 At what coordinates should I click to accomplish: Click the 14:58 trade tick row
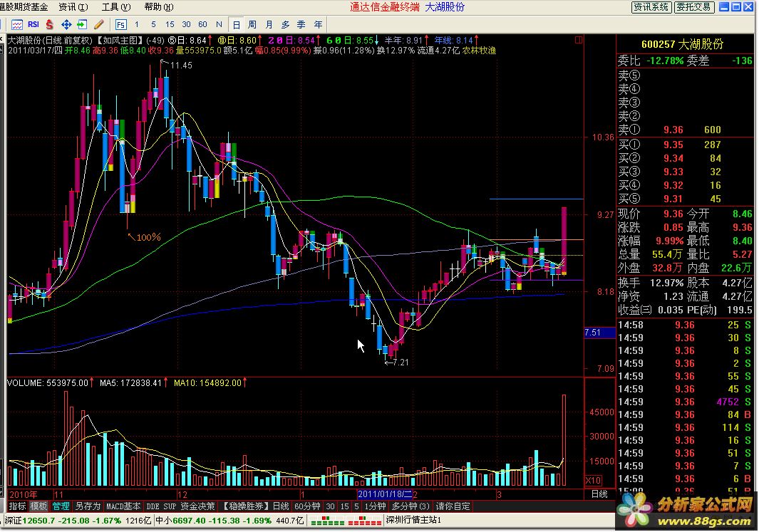click(685, 325)
